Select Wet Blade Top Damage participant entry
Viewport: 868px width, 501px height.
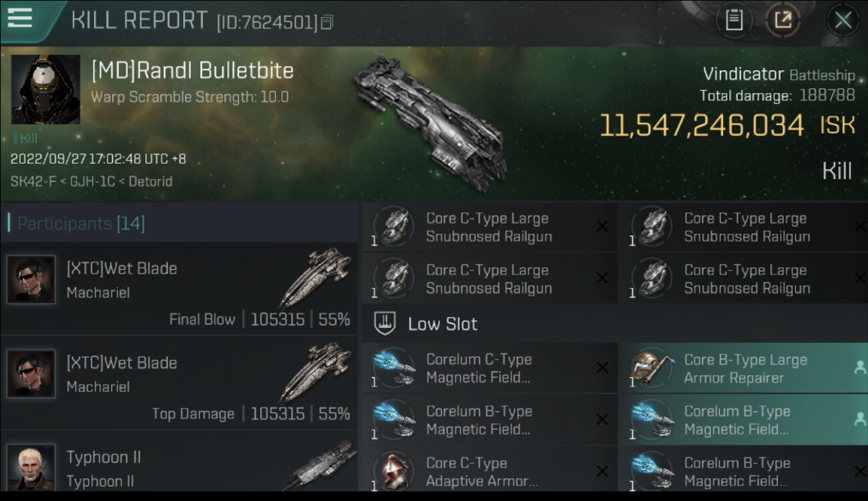pyautogui.click(x=179, y=383)
